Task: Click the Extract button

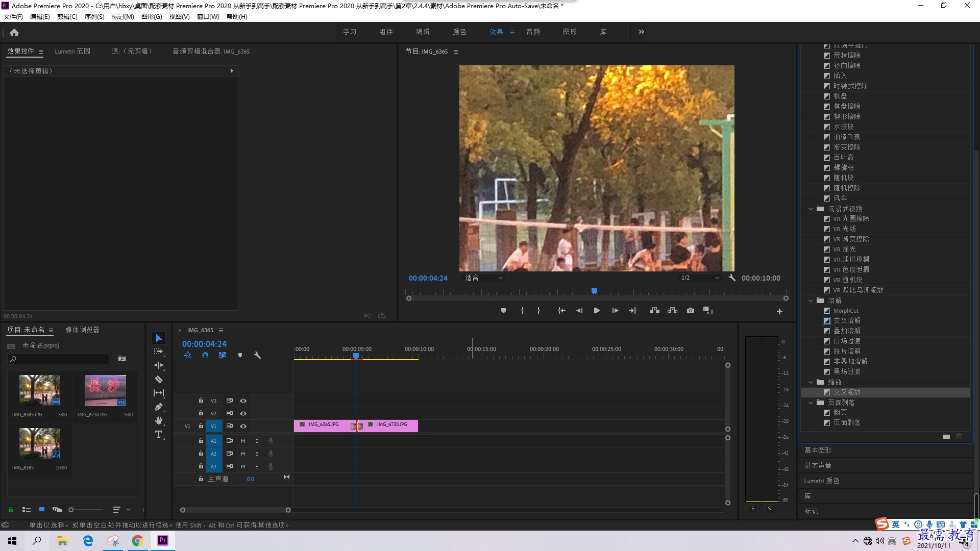Action: 672,311
